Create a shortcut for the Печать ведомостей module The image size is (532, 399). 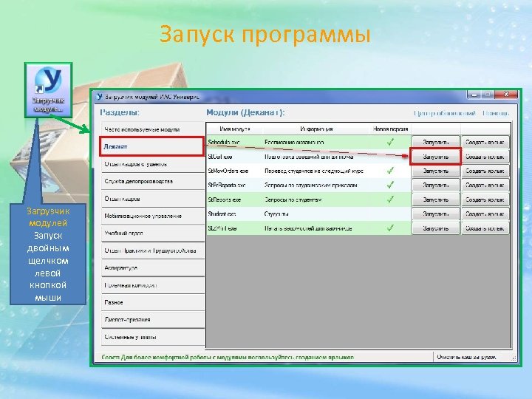point(485,228)
